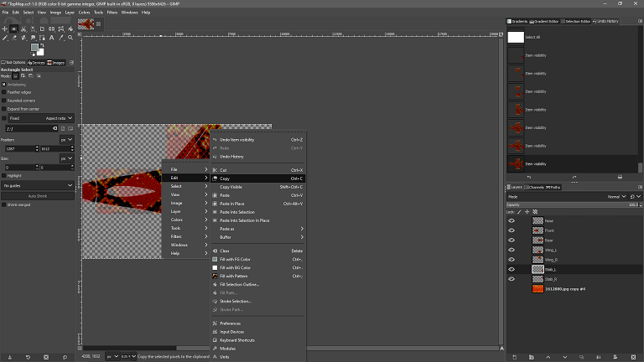Choose Paste in the Edit submenu
644x362 pixels.
click(225, 195)
